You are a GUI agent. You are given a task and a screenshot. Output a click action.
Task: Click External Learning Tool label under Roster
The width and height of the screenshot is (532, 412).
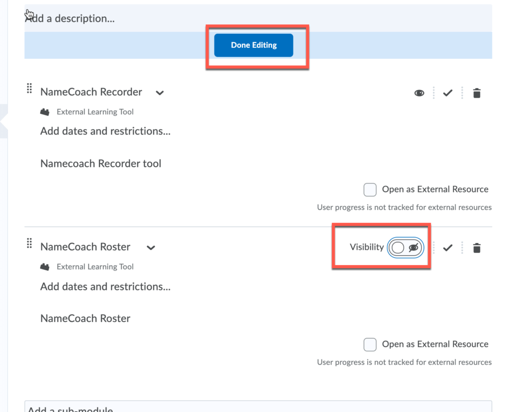[x=95, y=267]
